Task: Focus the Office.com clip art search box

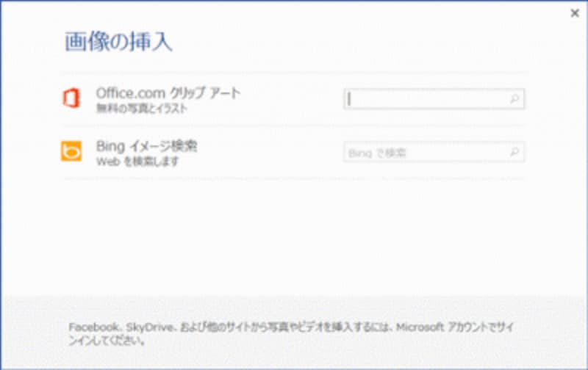Action: 434,99
